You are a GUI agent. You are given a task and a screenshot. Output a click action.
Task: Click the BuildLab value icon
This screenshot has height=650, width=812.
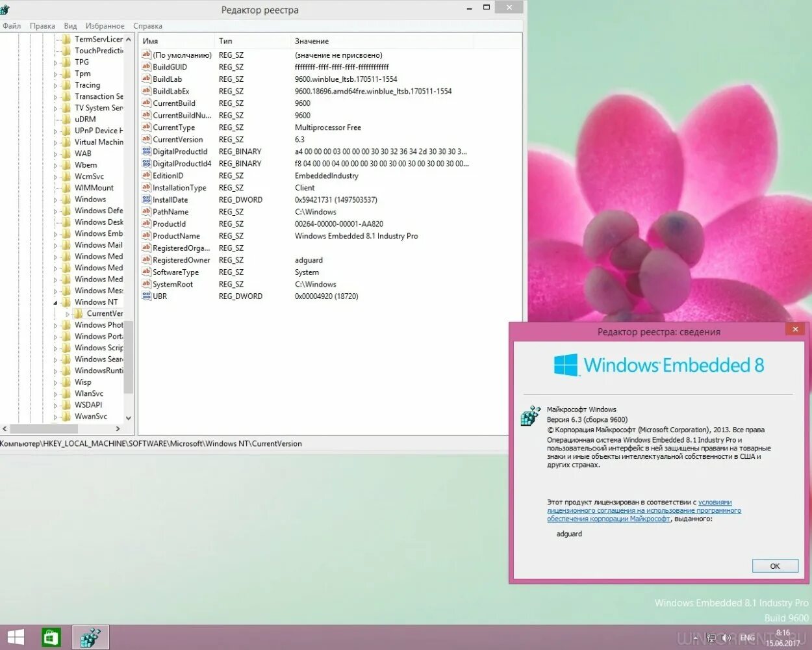click(x=147, y=79)
